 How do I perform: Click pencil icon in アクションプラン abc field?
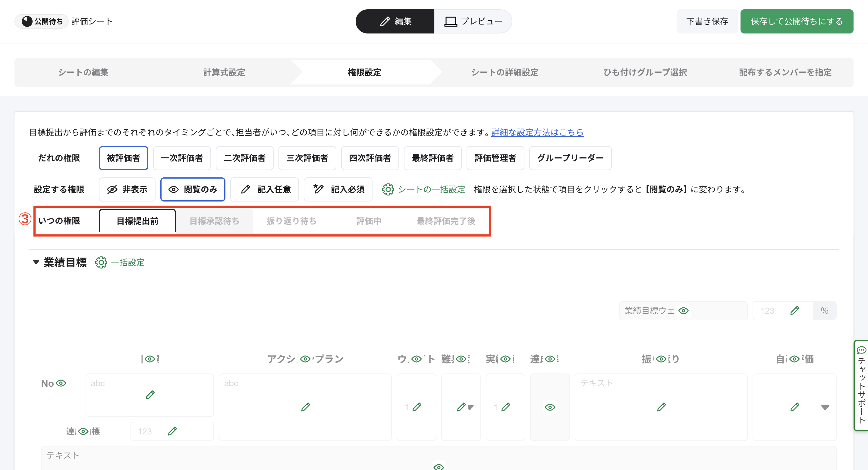[305, 407]
